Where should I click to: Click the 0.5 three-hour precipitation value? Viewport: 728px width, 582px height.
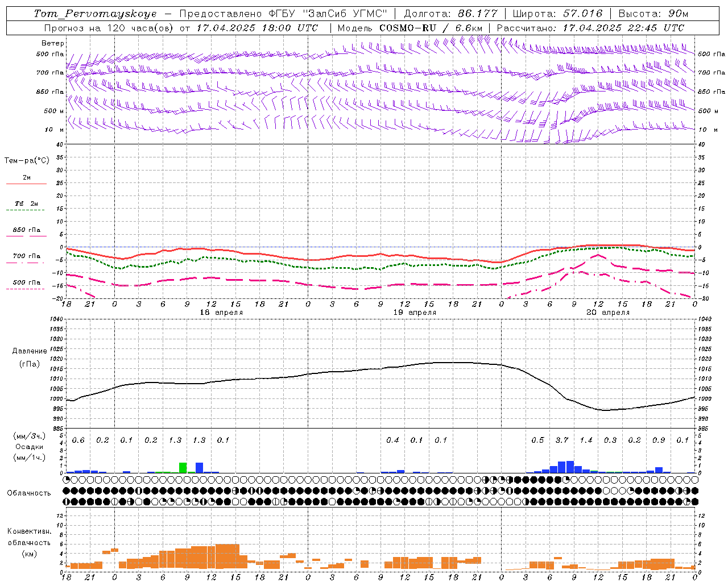537,440
